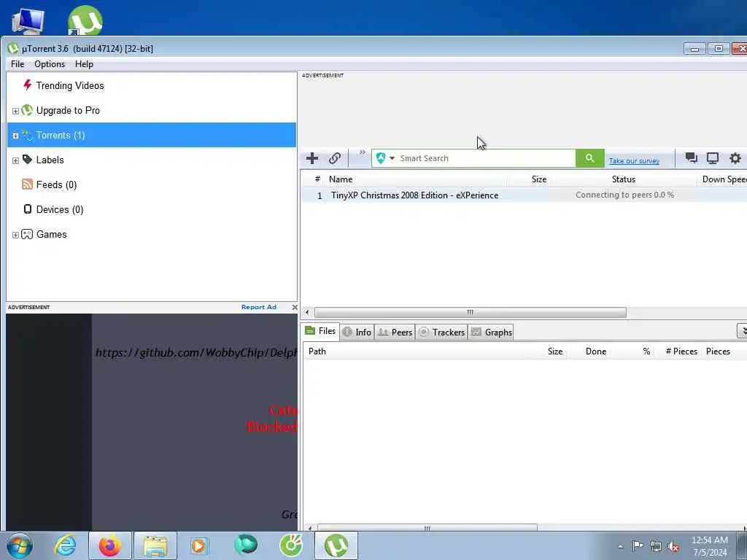
Task: Open the Options menu
Action: pyautogui.click(x=50, y=64)
